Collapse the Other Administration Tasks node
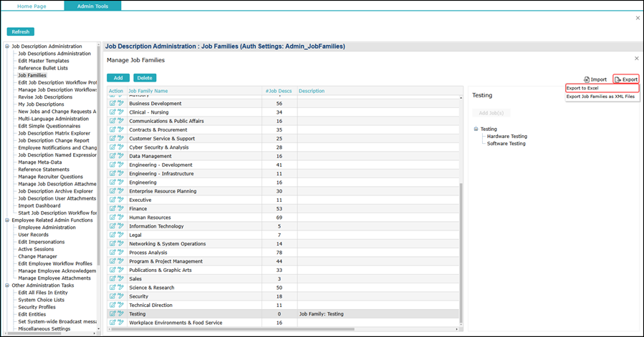644x337 pixels. point(7,285)
